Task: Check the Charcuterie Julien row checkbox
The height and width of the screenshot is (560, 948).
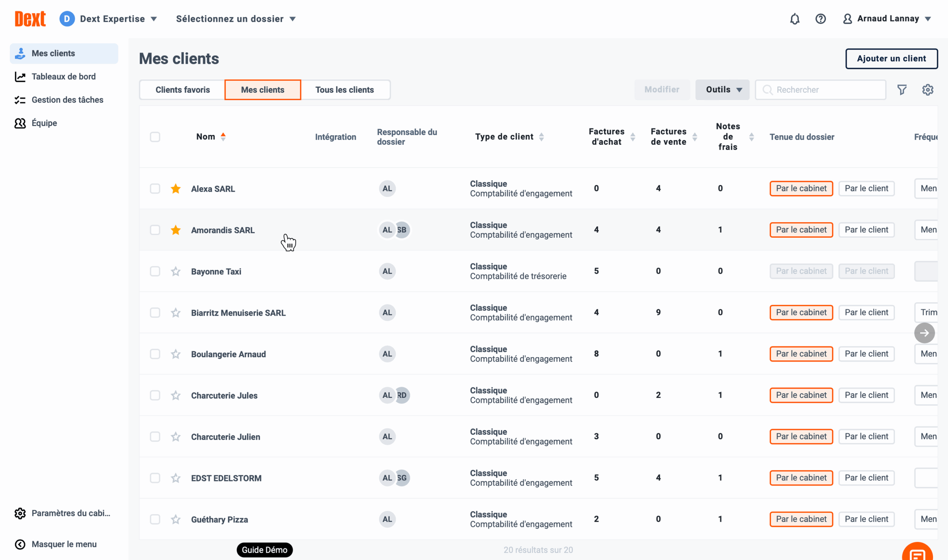Action: point(155,437)
